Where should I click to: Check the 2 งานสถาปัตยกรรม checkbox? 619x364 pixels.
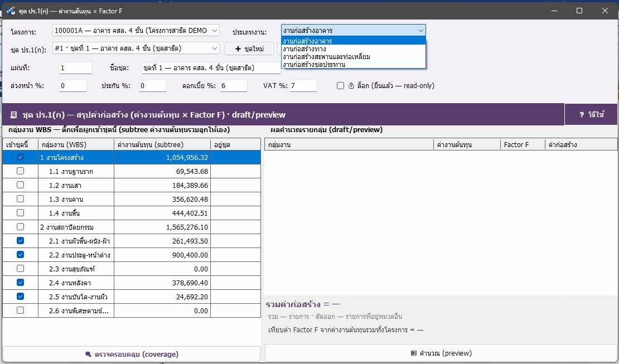[21, 227]
